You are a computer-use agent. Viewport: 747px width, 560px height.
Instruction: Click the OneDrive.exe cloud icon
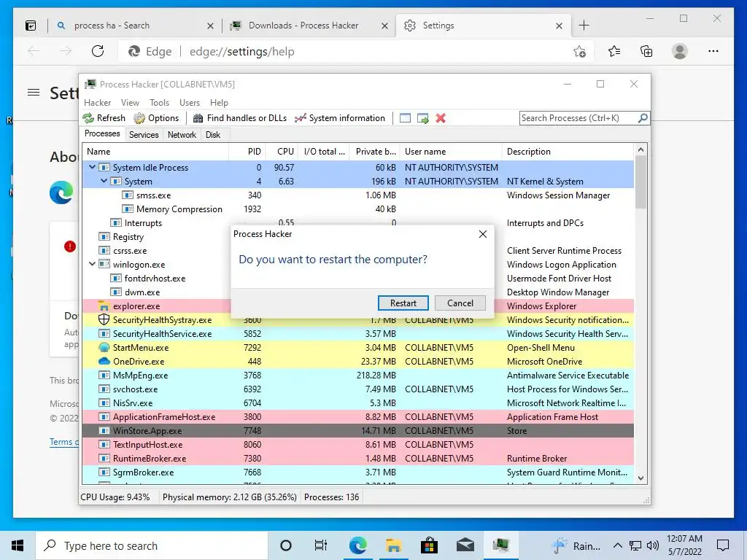(x=104, y=361)
